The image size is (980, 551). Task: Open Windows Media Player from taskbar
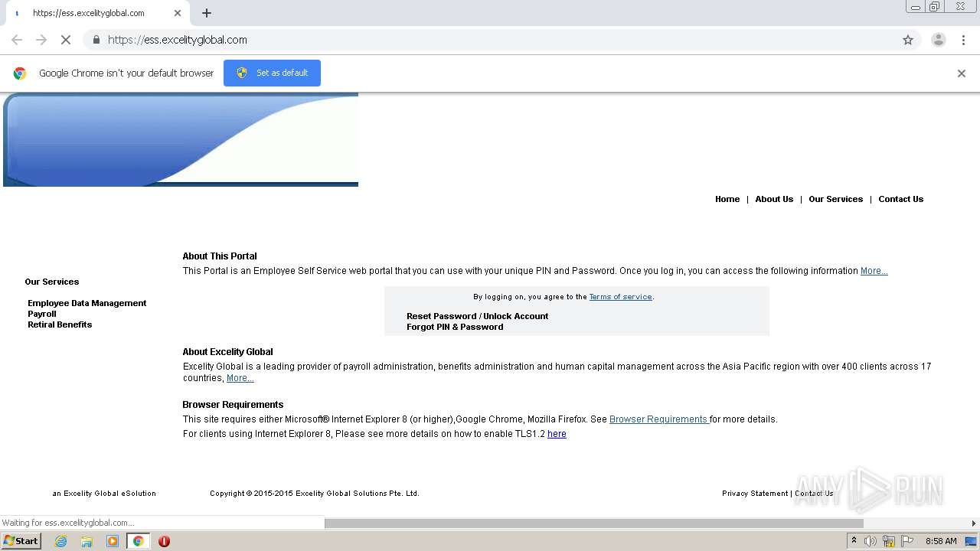(x=113, y=541)
